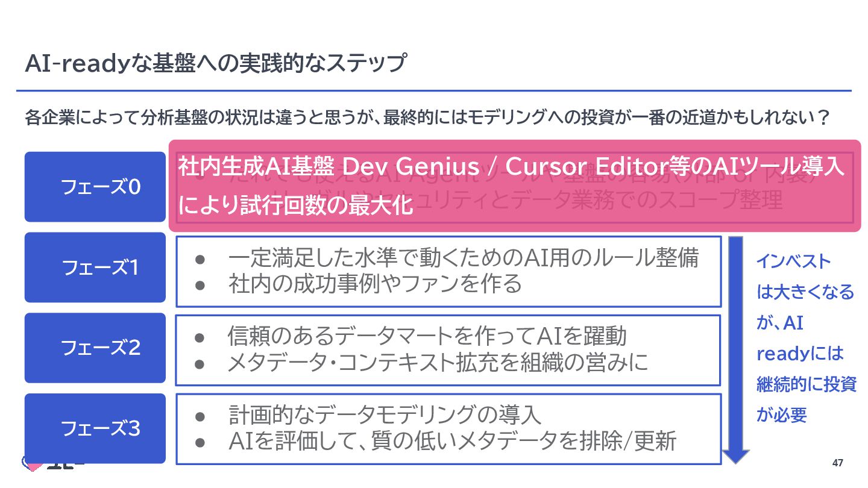This screenshot has width=868, height=488.
Task: Click the blue horizontal line under the title
Action: pos(434,91)
